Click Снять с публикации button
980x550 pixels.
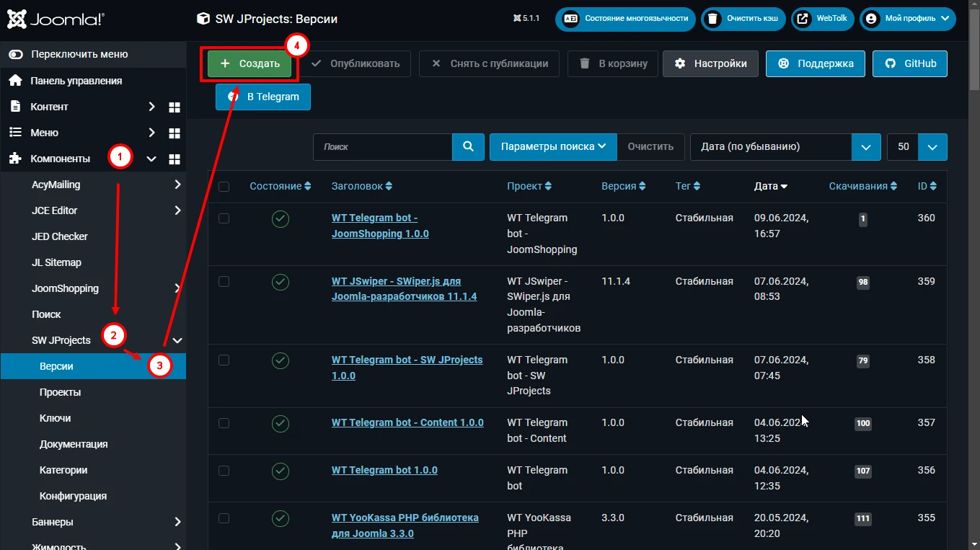(489, 63)
